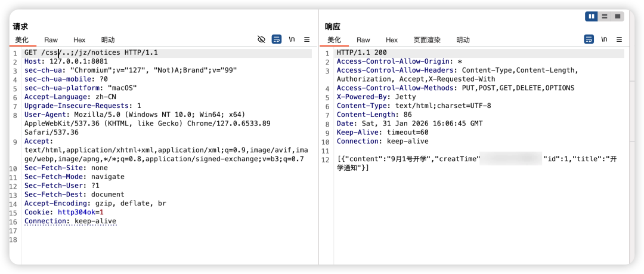This screenshot has width=644, height=274.
Task: Select the request 美化 tab
Action: pyautogui.click(x=22, y=40)
